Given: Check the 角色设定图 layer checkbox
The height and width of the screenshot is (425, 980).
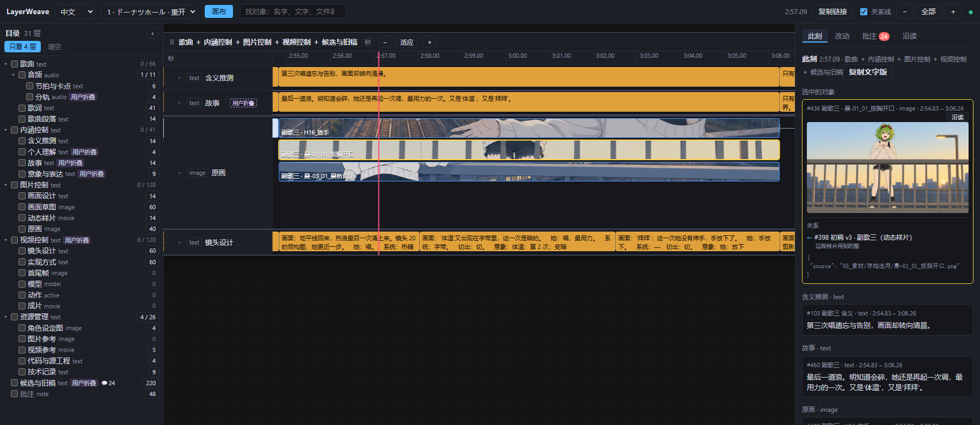Looking at the screenshot, I should 22,328.
